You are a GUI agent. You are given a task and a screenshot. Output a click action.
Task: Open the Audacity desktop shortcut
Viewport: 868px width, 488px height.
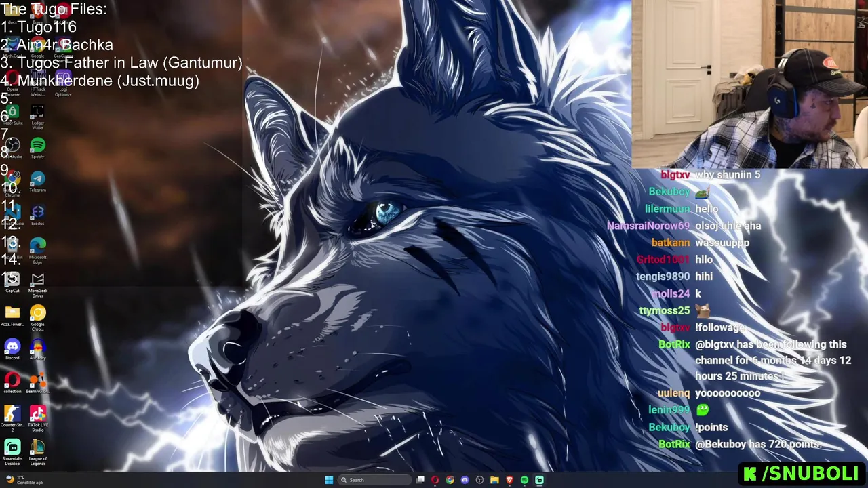point(38,350)
